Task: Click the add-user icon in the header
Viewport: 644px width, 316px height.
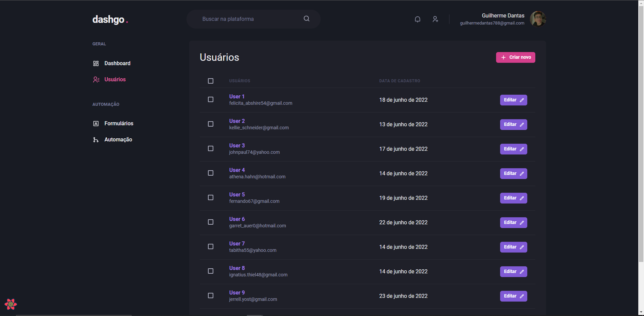Action: (435, 19)
